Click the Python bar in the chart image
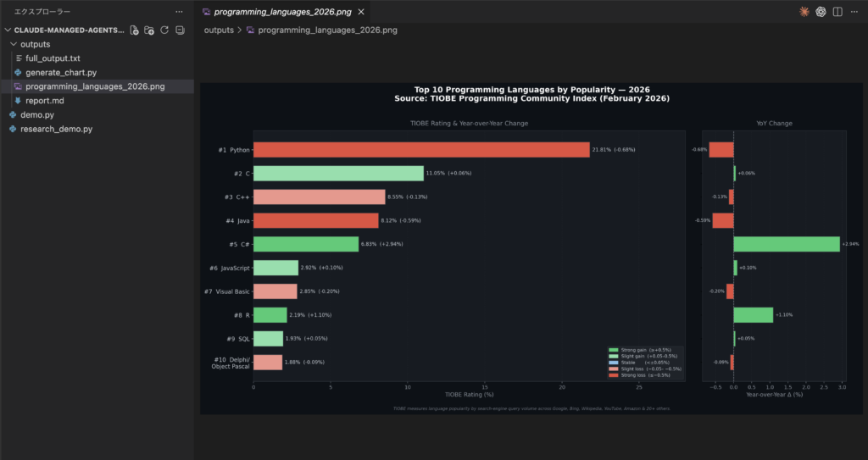Screen dimensions: 868x460 pos(421,149)
